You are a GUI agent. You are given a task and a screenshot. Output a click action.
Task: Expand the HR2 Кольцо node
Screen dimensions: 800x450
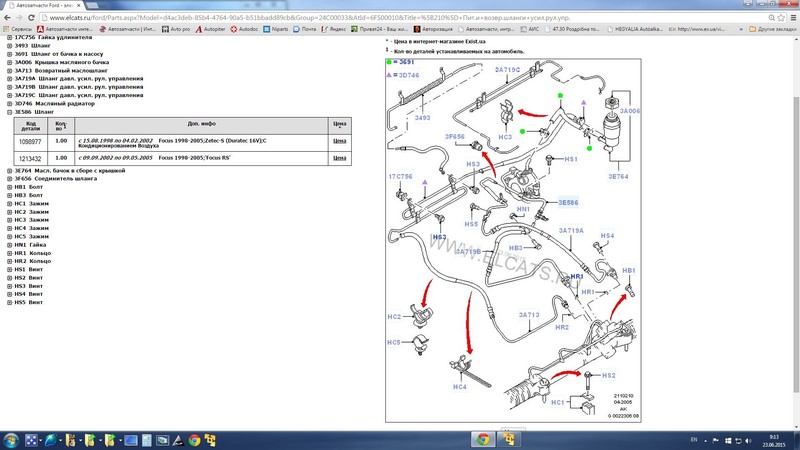coord(10,261)
